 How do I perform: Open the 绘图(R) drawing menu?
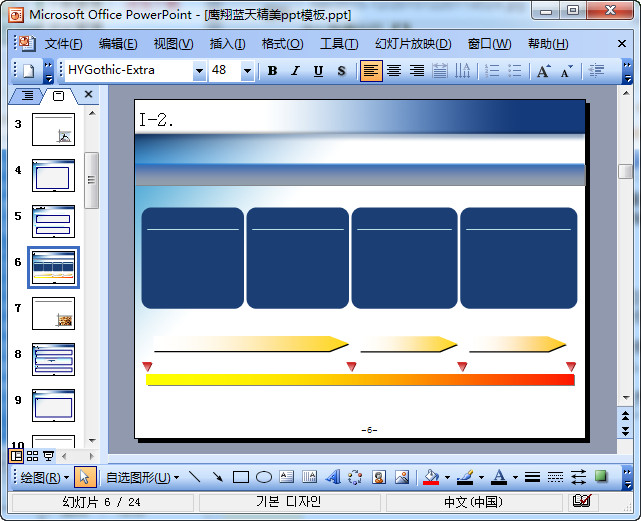(x=44, y=477)
